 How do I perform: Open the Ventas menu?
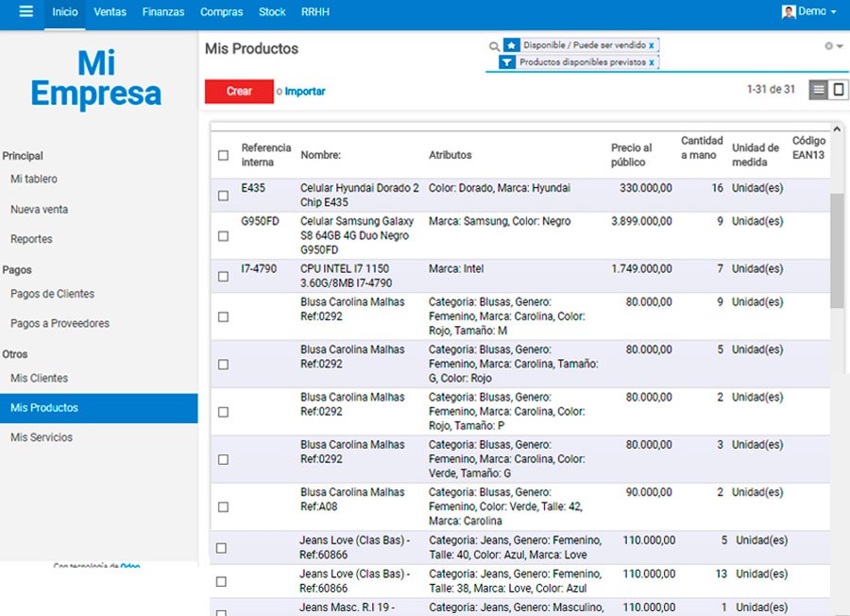pos(110,12)
